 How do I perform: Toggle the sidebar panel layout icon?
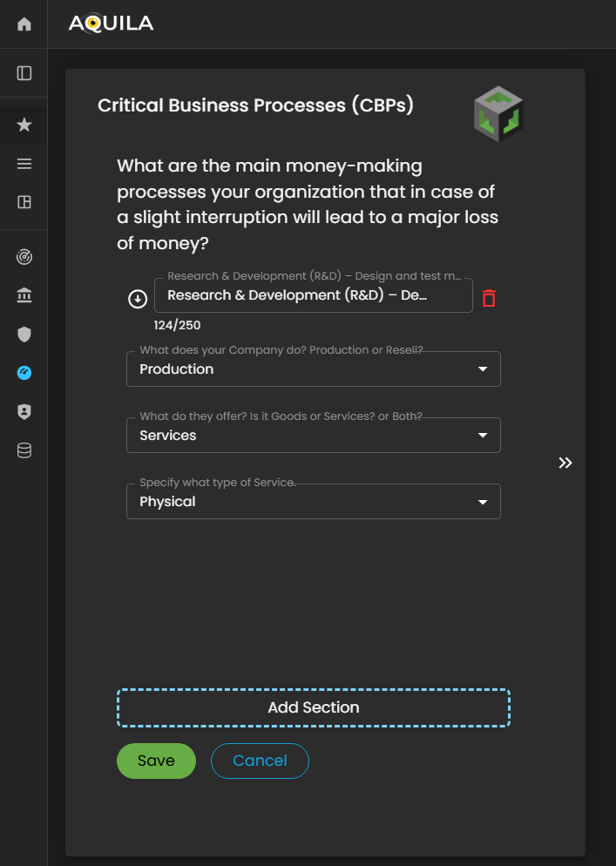click(24, 73)
